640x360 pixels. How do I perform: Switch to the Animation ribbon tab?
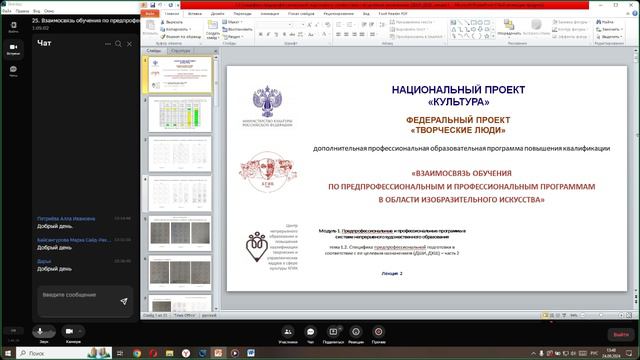(x=270, y=13)
